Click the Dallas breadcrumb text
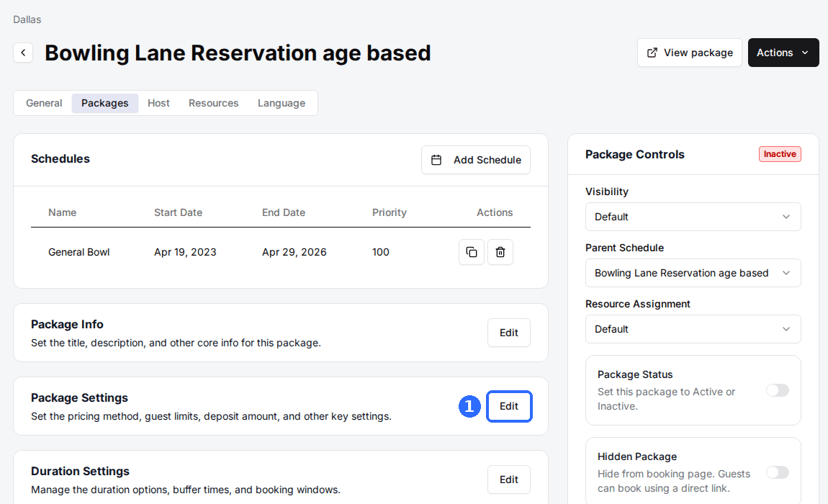The image size is (828, 504). 27,19
